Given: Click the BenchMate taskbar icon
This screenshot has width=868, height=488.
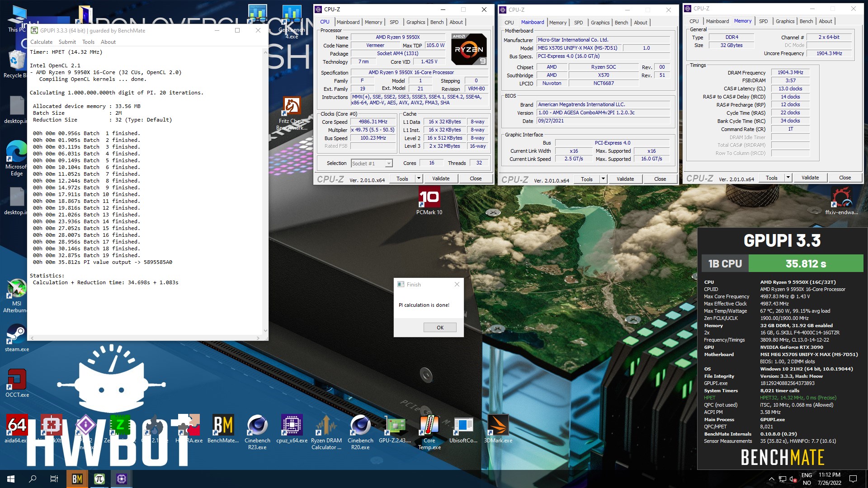Looking at the screenshot, I should point(77,479).
